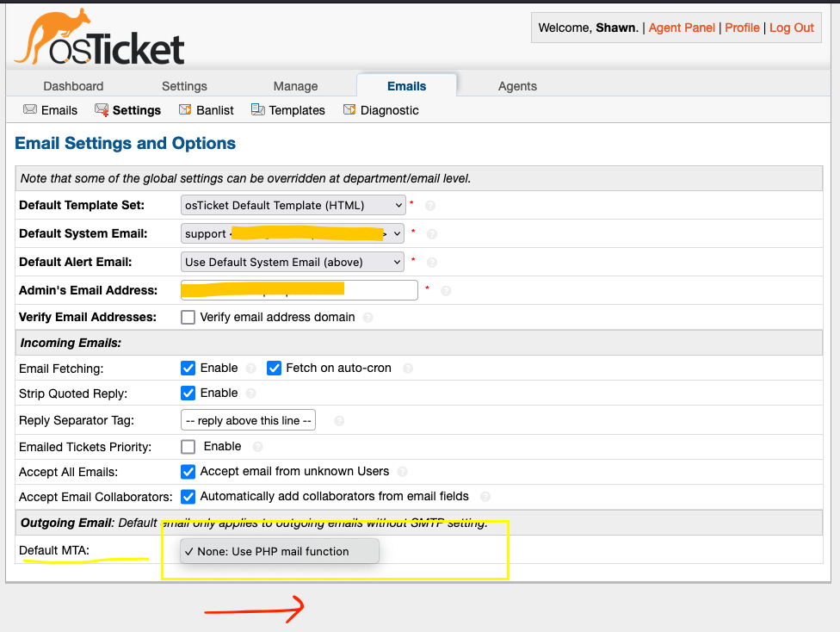This screenshot has height=632, width=840.
Task: Click the 'Default Alert Email:' label
Action: (x=76, y=262)
